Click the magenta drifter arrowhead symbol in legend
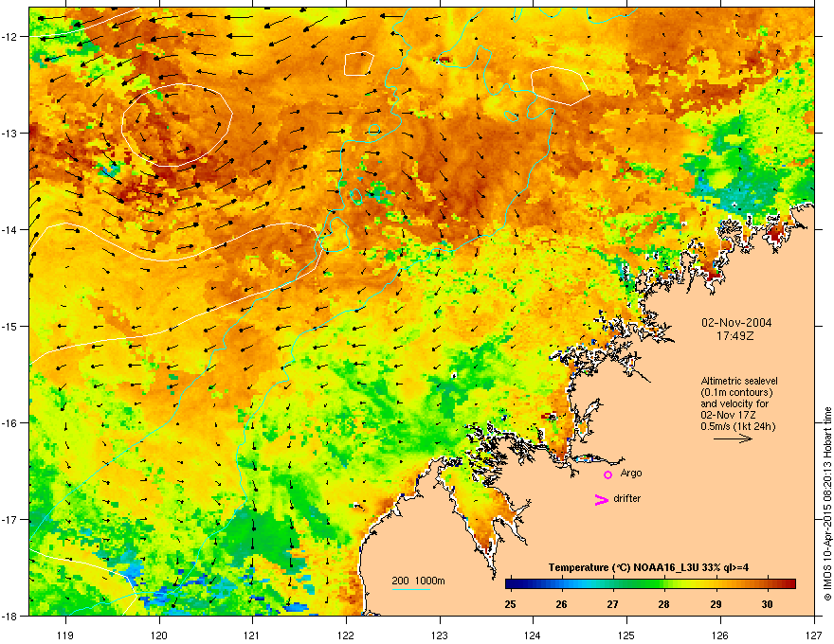This screenshot has height=644, width=834. tap(602, 499)
